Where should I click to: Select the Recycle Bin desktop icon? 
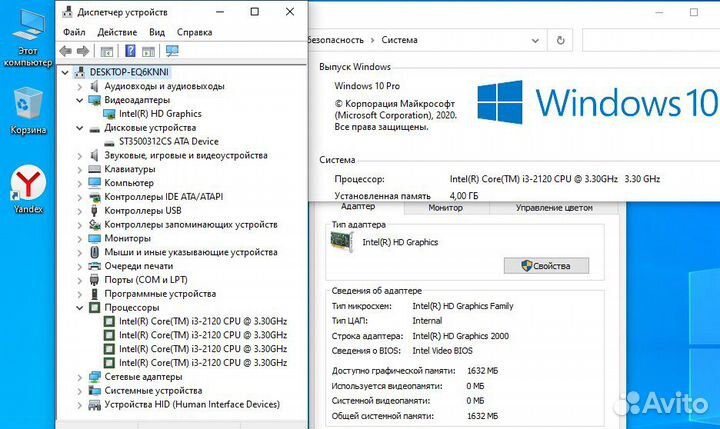(x=28, y=111)
